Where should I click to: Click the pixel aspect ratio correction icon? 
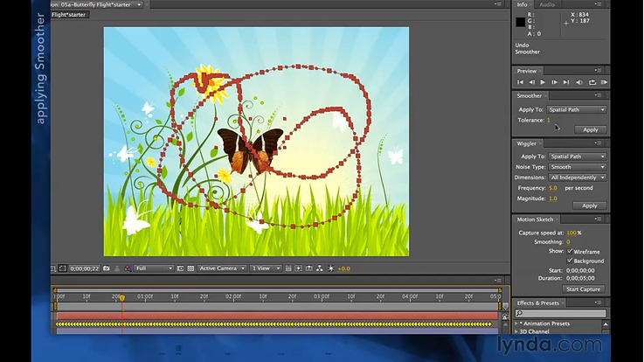pyautogui.click(x=288, y=268)
